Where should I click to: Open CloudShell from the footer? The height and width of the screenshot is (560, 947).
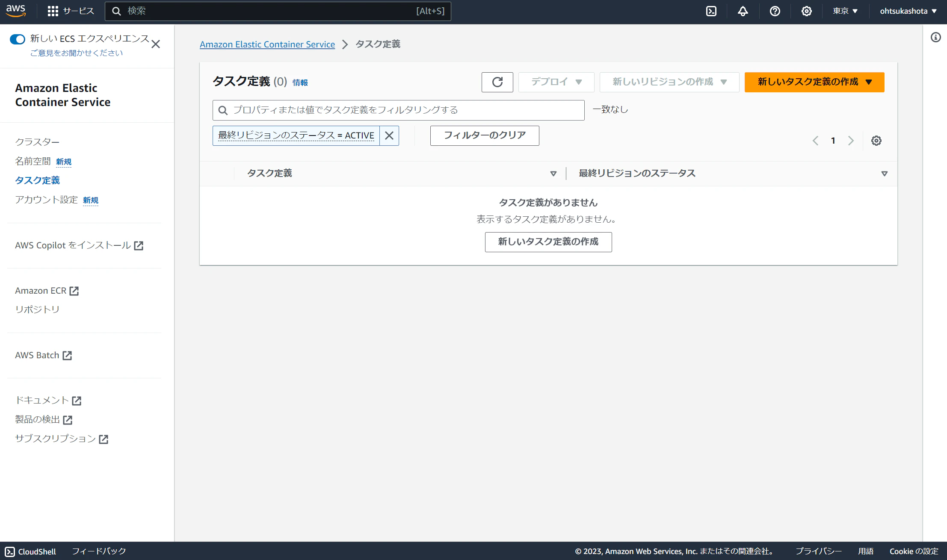pyautogui.click(x=31, y=551)
